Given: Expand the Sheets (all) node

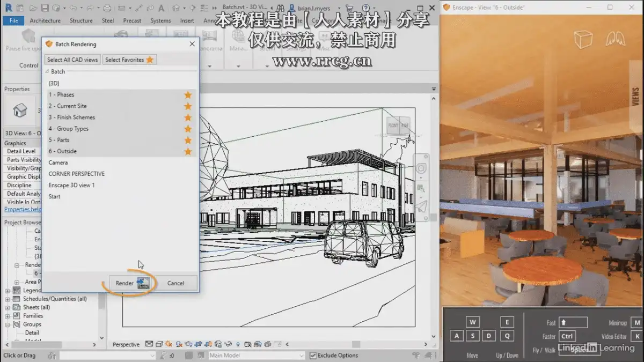Looking at the screenshot, I should click(8, 308).
